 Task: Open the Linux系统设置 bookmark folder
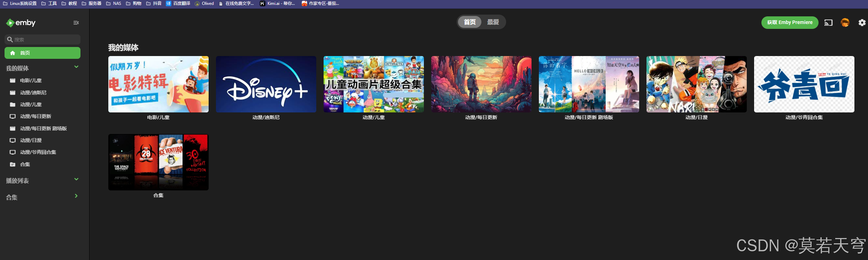tap(20, 3)
